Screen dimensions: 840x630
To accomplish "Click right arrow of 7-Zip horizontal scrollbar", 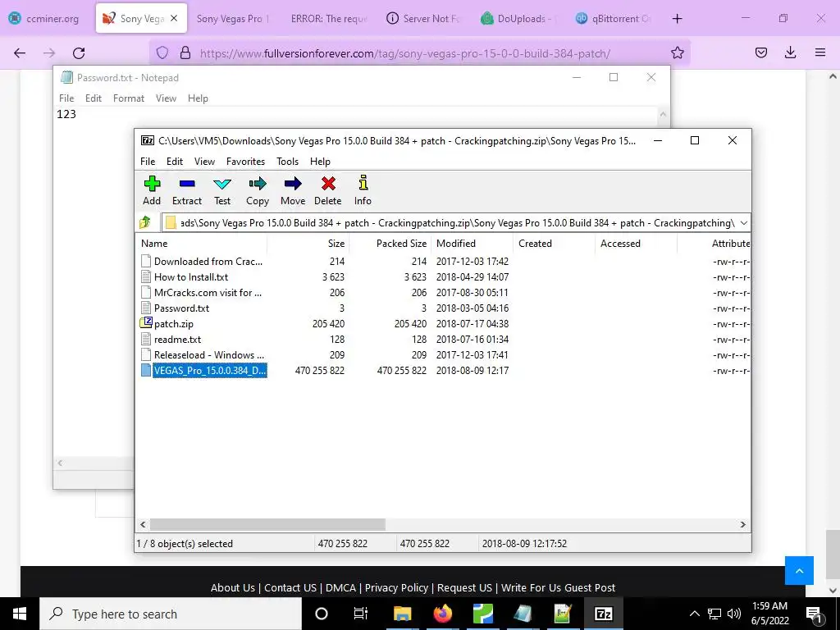I will (743, 524).
